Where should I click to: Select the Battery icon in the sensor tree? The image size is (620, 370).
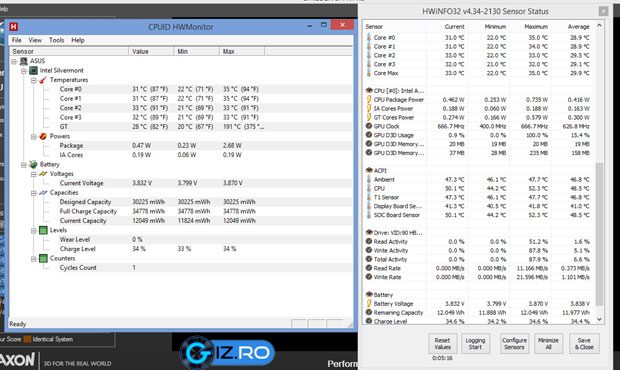point(34,164)
